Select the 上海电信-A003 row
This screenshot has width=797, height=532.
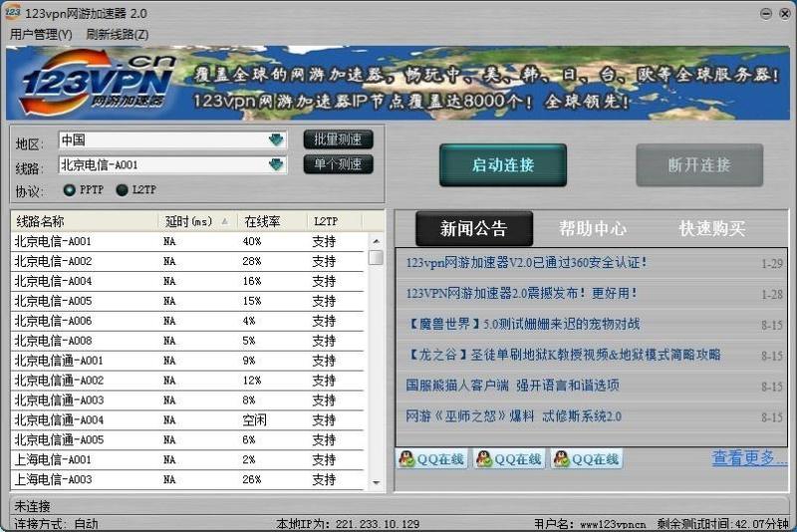(x=187, y=479)
